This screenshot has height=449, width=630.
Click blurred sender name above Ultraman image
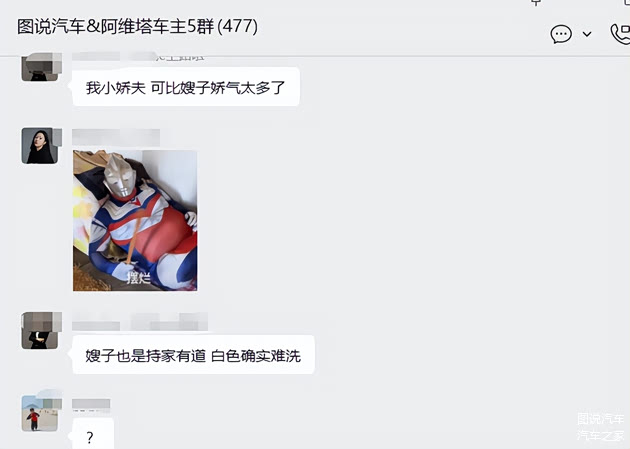click(x=116, y=137)
